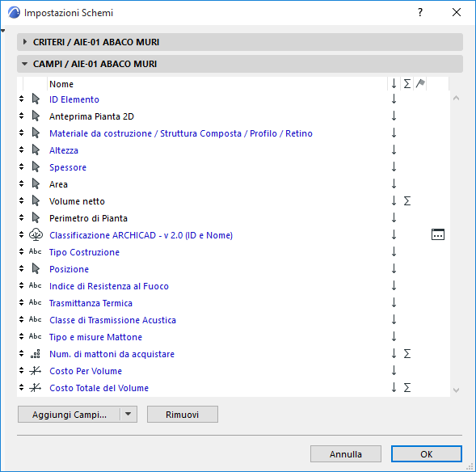Image resolution: width=476 pixels, height=472 pixels.
Task: Click the expression icon beside Costo Totale del Volume
Action: pos(36,388)
